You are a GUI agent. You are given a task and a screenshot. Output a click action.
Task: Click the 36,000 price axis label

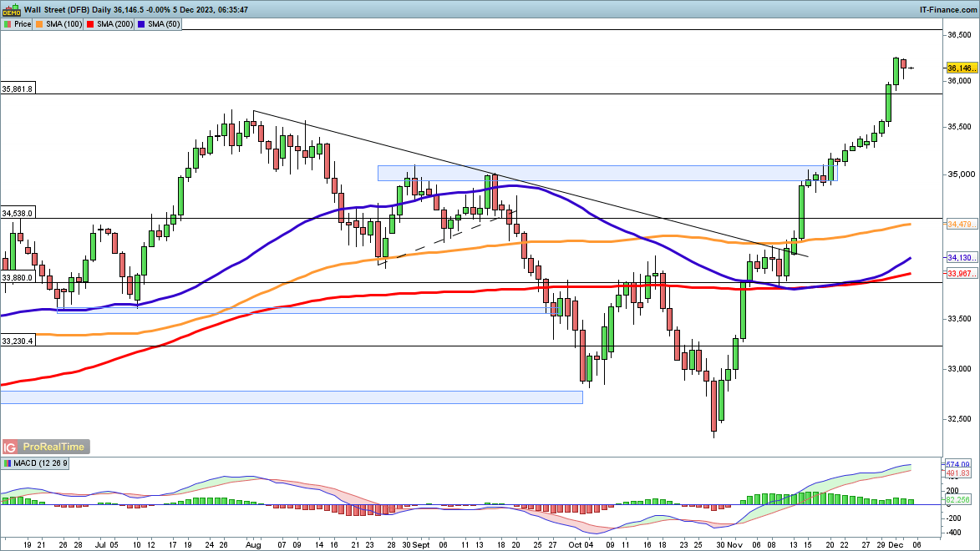(x=959, y=81)
